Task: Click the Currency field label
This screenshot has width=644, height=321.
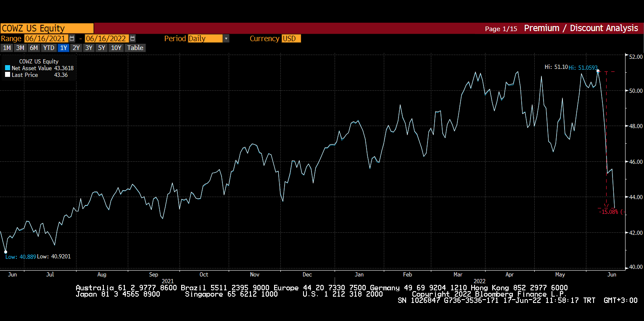Action: [264, 39]
